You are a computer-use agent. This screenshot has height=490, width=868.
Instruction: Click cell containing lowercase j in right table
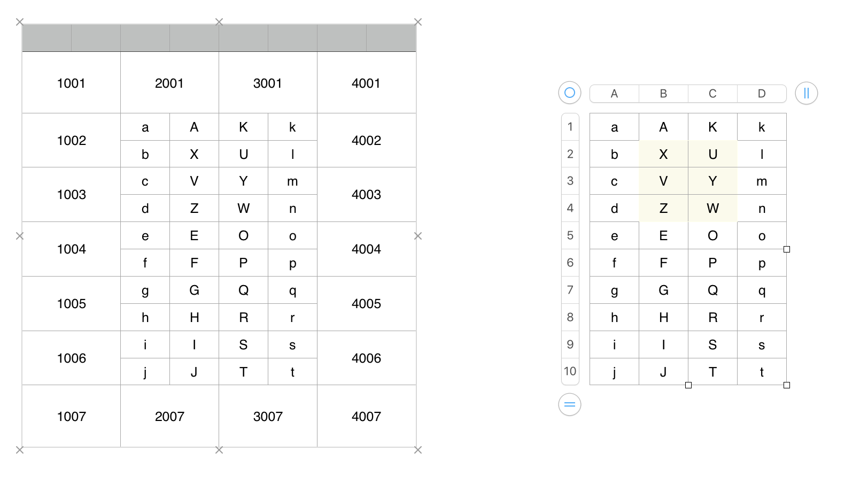[614, 372]
